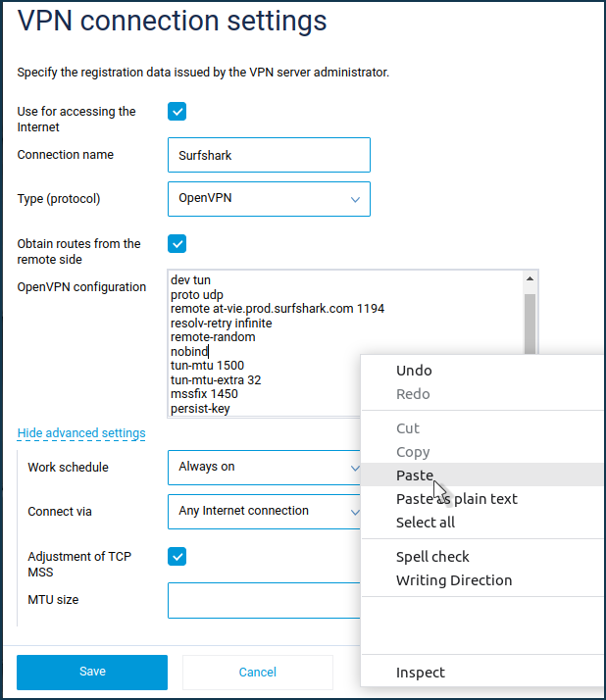
Task: Toggle 'Obtain routes from the remote side' checkbox
Action: [177, 243]
